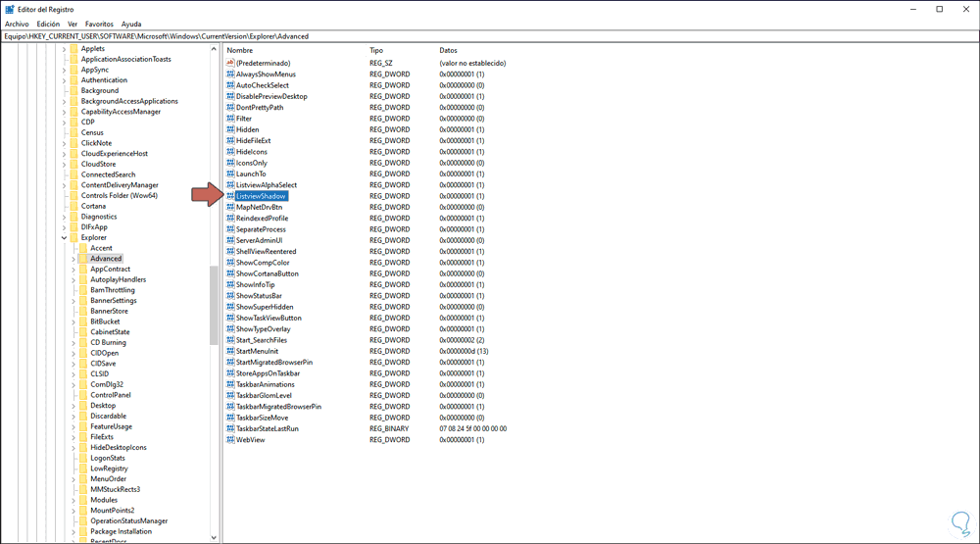Select the IconsOnly DWORD icon
Screen dimensions: 980x544
tap(230, 163)
